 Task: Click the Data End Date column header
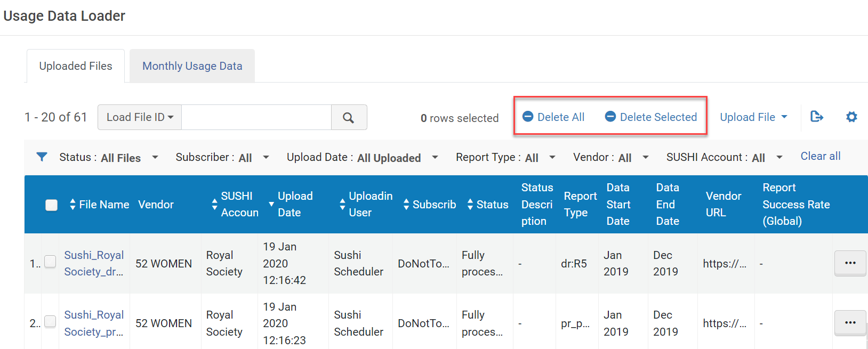click(x=668, y=205)
